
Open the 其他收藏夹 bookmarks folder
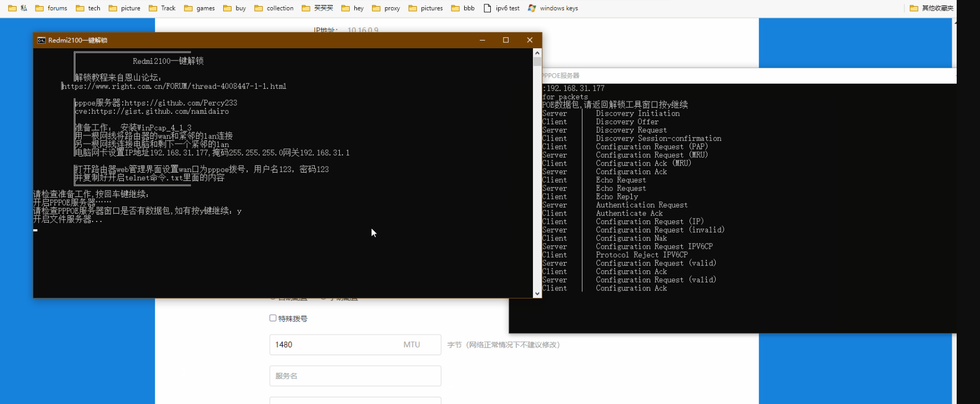tap(932, 8)
